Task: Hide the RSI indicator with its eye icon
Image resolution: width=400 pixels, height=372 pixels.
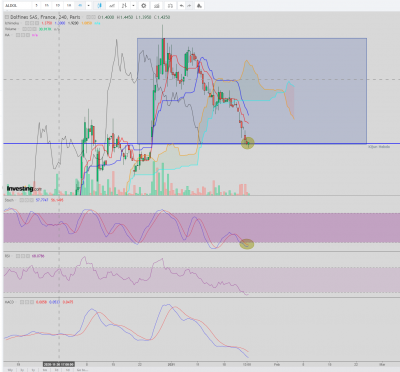Action: [18, 256]
